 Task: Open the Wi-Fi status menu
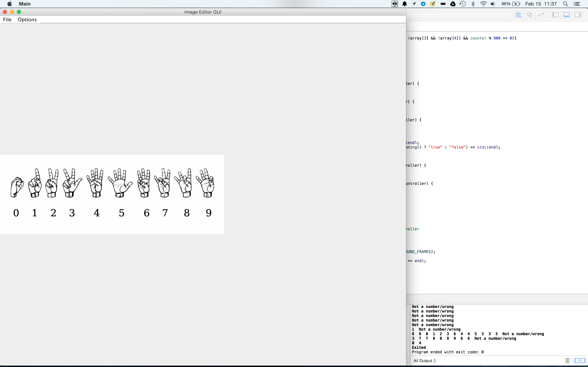pyautogui.click(x=483, y=4)
